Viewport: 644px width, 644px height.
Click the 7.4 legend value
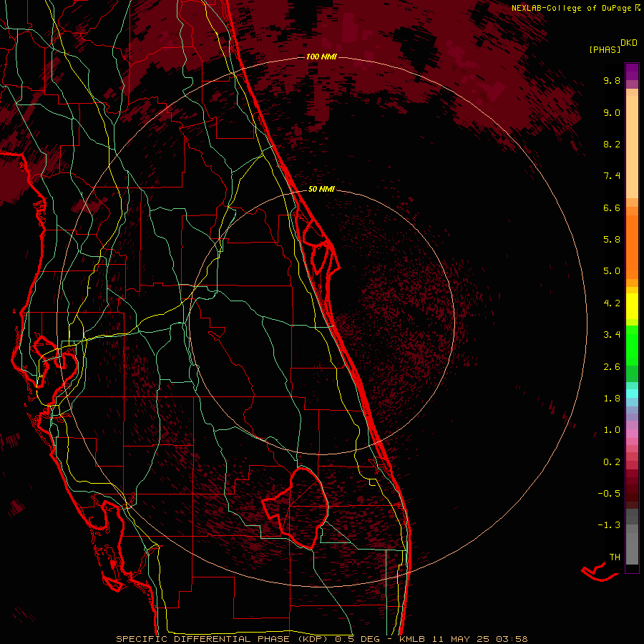pos(612,176)
